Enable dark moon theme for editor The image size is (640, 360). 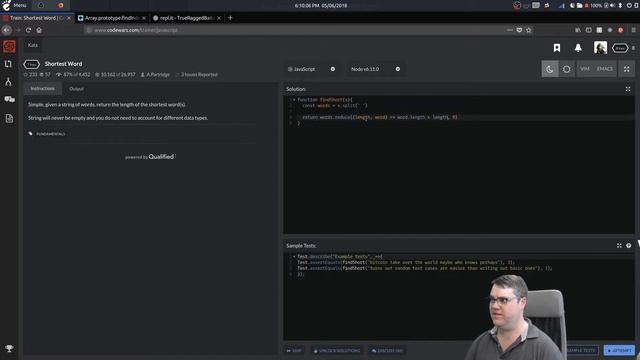[x=550, y=69]
